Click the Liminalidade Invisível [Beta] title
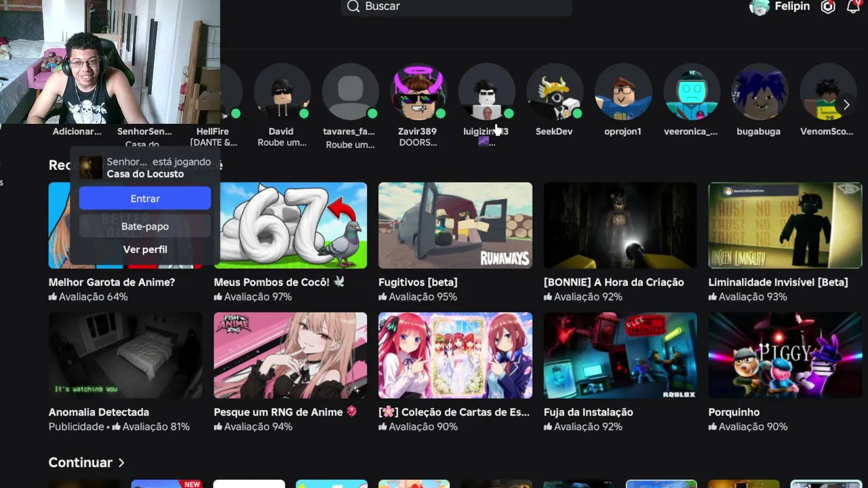Image resolution: width=868 pixels, height=488 pixels. (778, 282)
